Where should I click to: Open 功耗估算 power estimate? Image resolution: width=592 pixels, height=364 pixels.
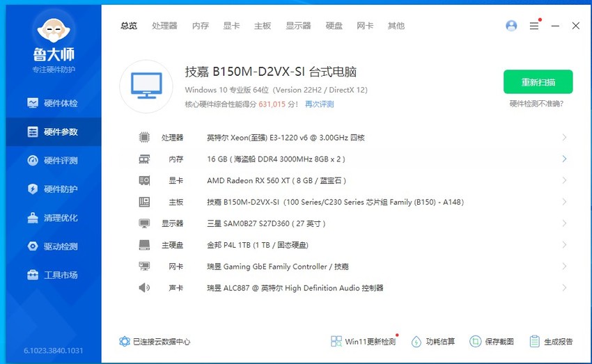coord(433,341)
